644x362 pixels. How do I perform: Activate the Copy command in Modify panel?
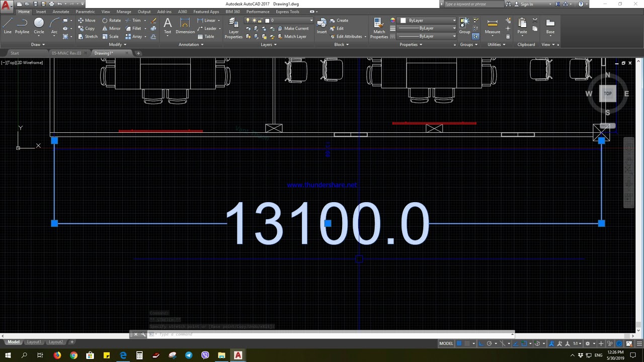point(87,29)
